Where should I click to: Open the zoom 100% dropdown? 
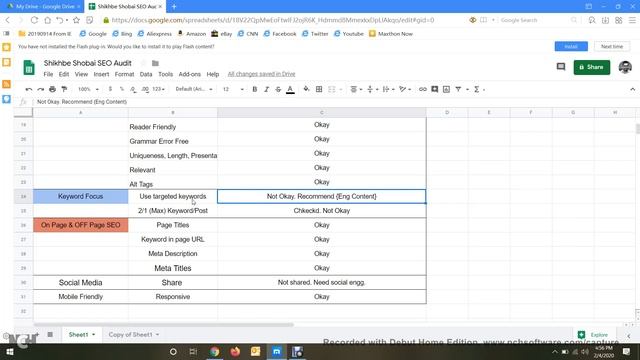tap(88, 89)
